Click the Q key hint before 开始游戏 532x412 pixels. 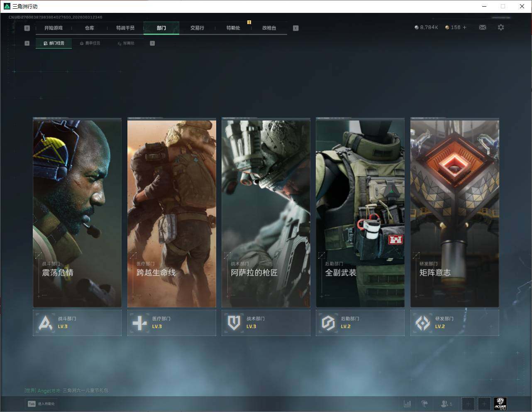(27, 28)
